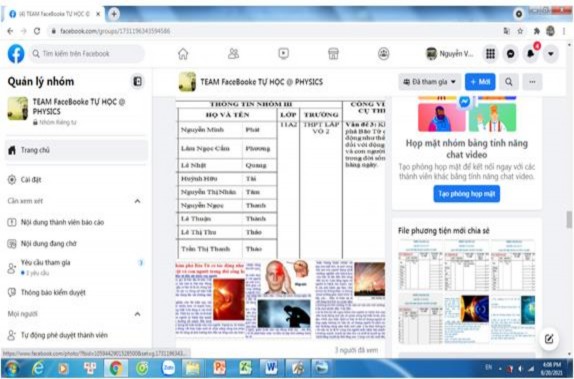Open a new browser tab

(114, 14)
